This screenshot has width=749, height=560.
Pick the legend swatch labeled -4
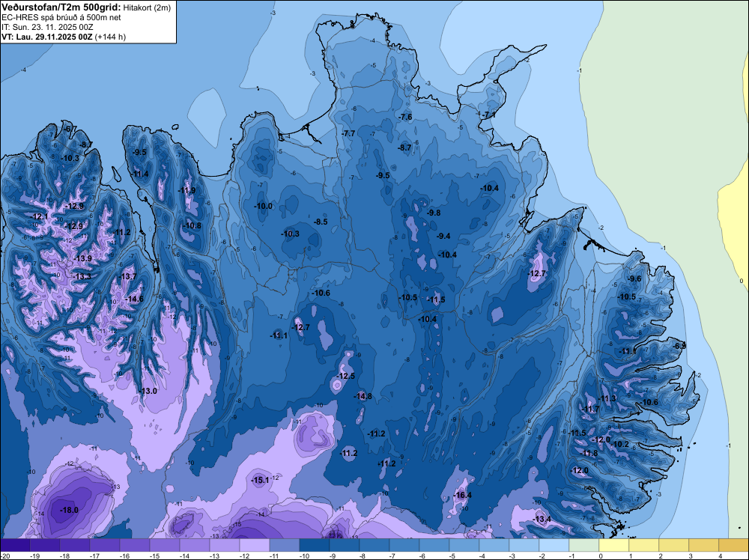(494, 545)
